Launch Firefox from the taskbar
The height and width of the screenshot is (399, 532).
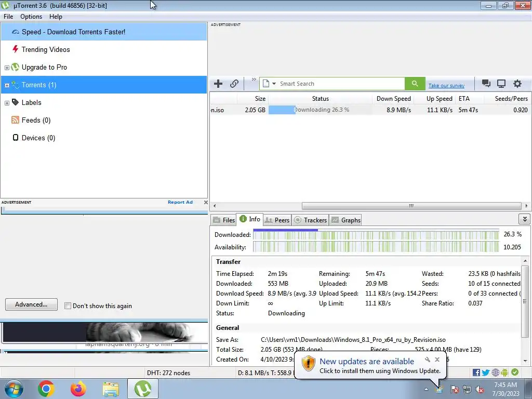coord(78,389)
